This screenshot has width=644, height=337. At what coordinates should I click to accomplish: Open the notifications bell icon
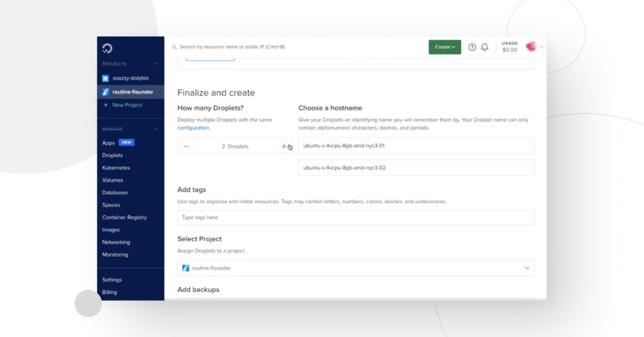(x=485, y=47)
